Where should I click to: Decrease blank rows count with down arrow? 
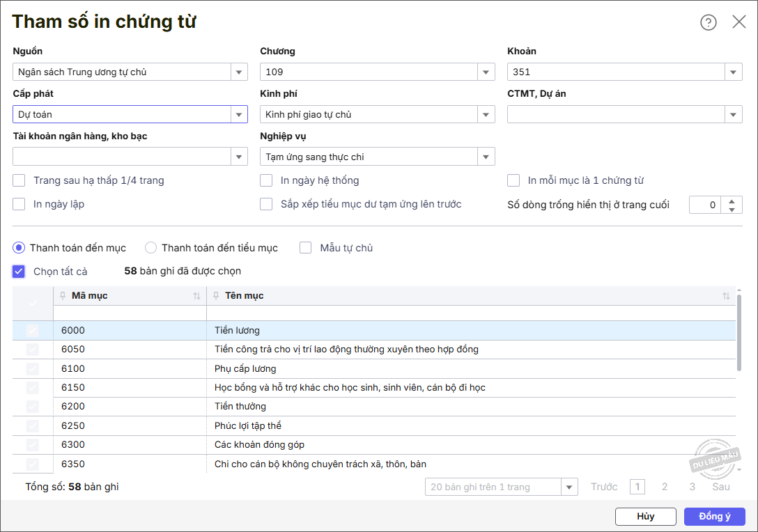731,209
